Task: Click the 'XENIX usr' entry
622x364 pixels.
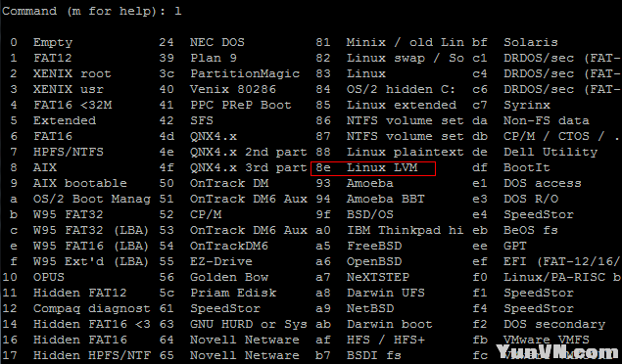Action: 69,89
